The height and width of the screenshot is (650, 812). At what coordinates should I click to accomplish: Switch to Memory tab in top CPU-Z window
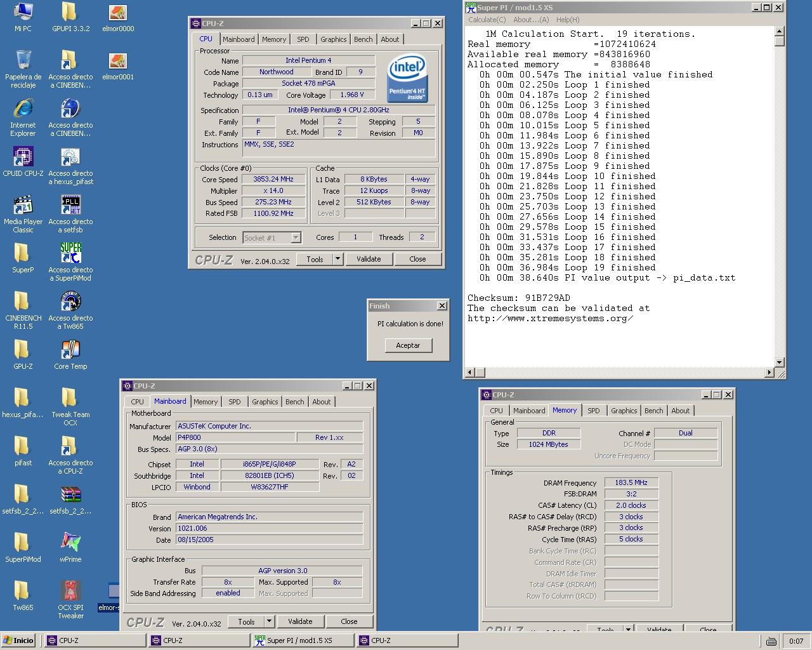[x=274, y=39]
